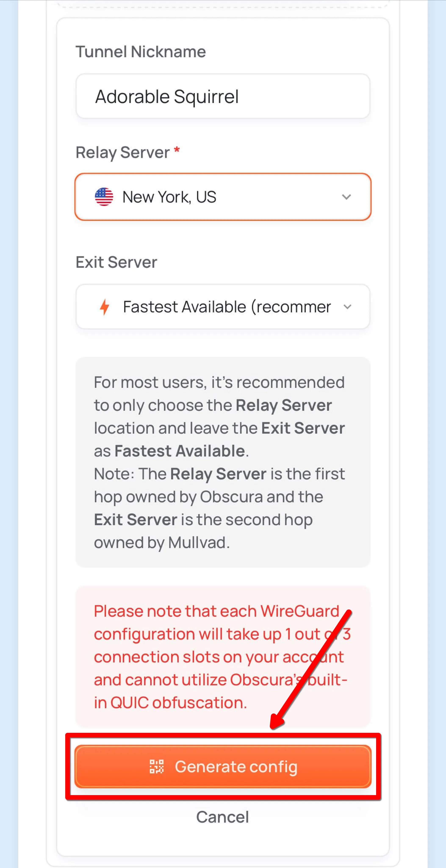The width and height of the screenshot is (446, 868).
Task: Open the New York, US relay selection
Action: (223, 197)
